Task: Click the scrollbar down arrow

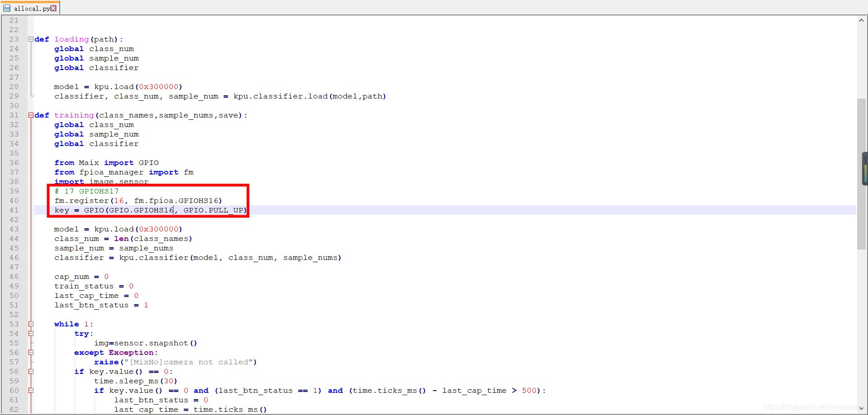Action: (x=861, y=408)
